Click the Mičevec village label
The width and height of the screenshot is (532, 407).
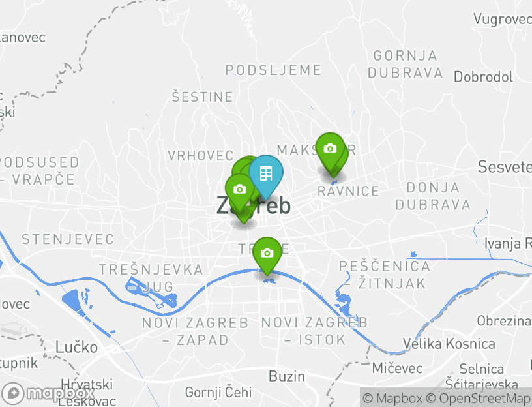[397, 369]
